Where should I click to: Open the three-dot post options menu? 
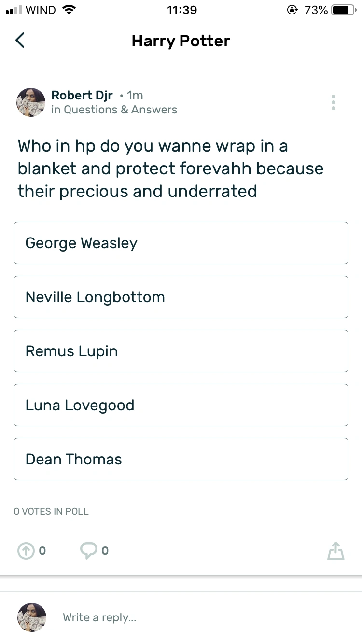coord(334,102)
